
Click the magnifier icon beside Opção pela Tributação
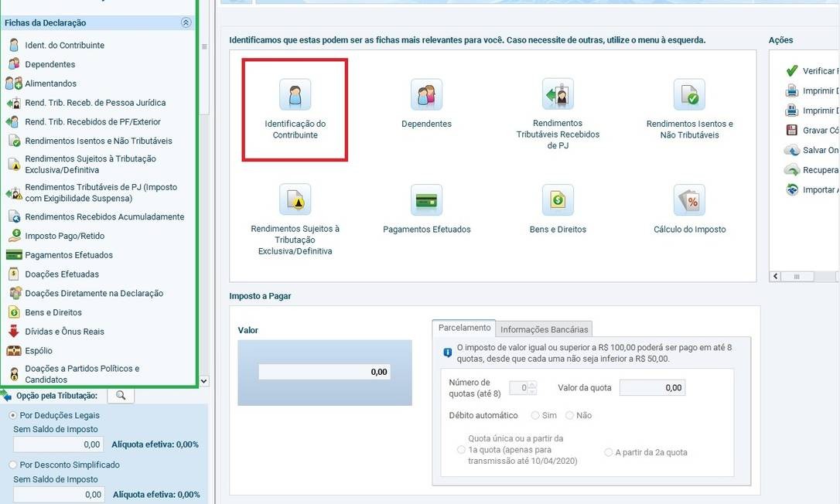120,396
